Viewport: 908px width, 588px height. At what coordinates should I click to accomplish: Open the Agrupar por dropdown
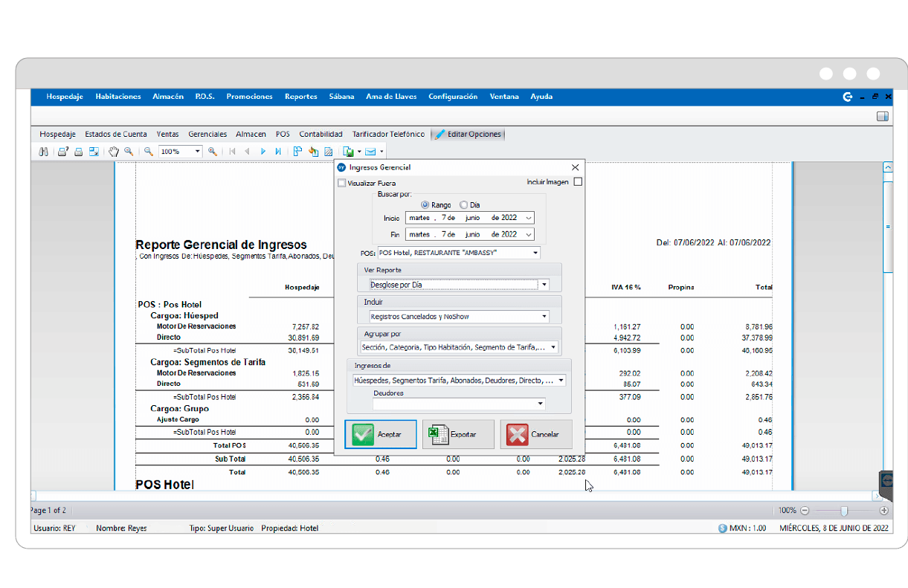[x=552, y=347]
